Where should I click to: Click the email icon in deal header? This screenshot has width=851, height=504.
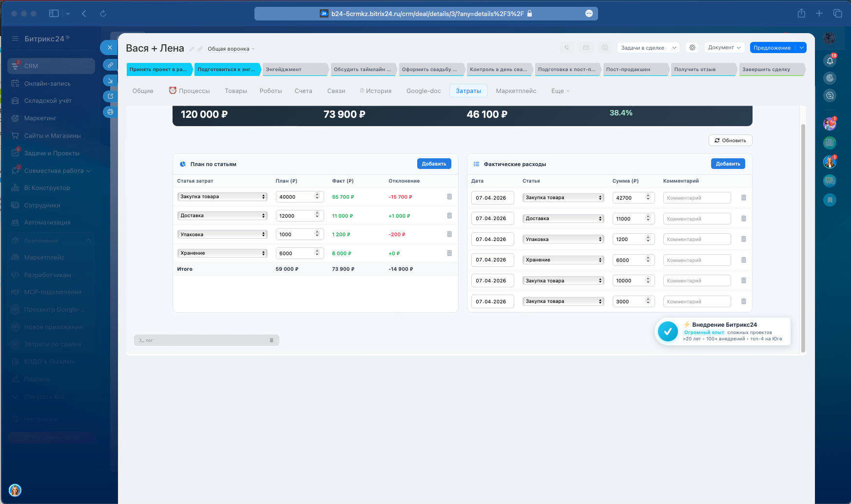586,48
